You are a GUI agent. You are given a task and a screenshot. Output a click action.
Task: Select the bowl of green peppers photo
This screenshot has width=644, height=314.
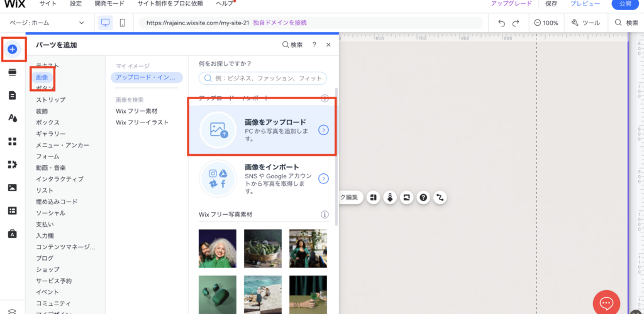coord(263,249)
